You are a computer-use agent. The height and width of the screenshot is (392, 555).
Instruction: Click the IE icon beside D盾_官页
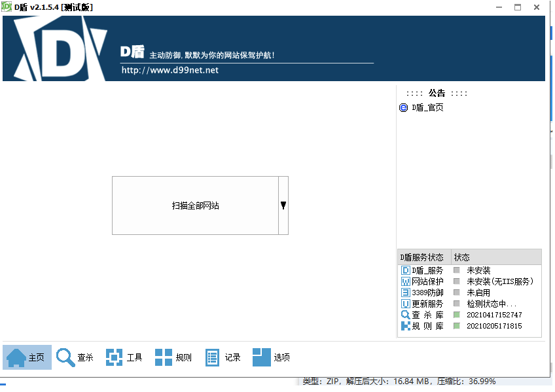[404, 108]
